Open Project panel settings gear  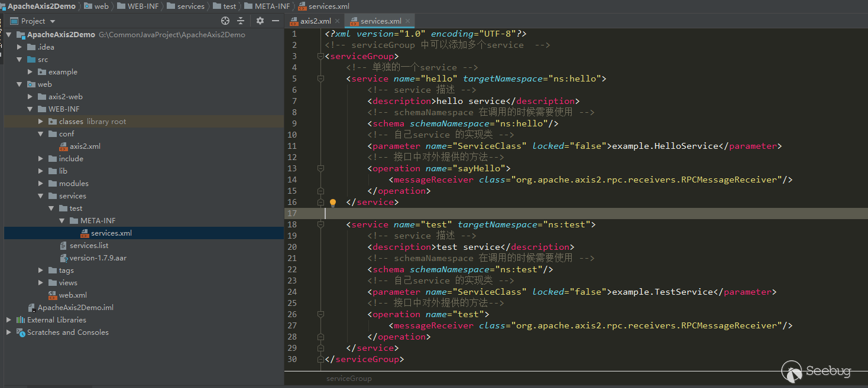pos(260,21)
